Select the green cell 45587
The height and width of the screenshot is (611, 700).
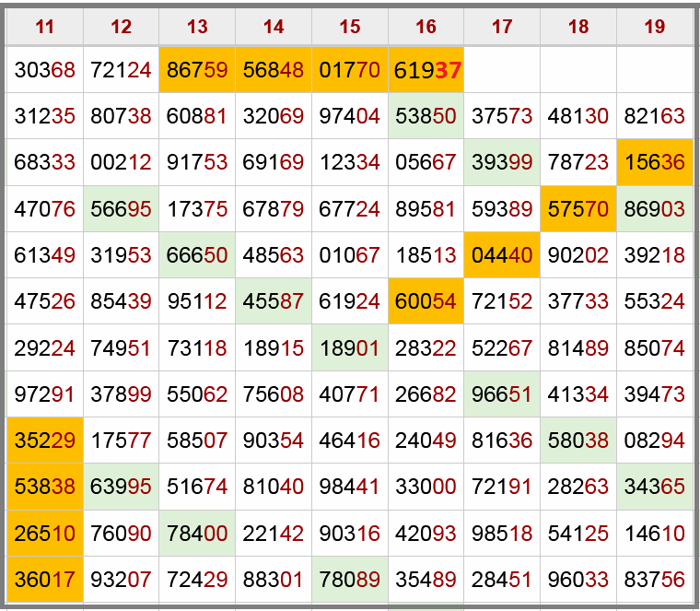click(274, 301)
